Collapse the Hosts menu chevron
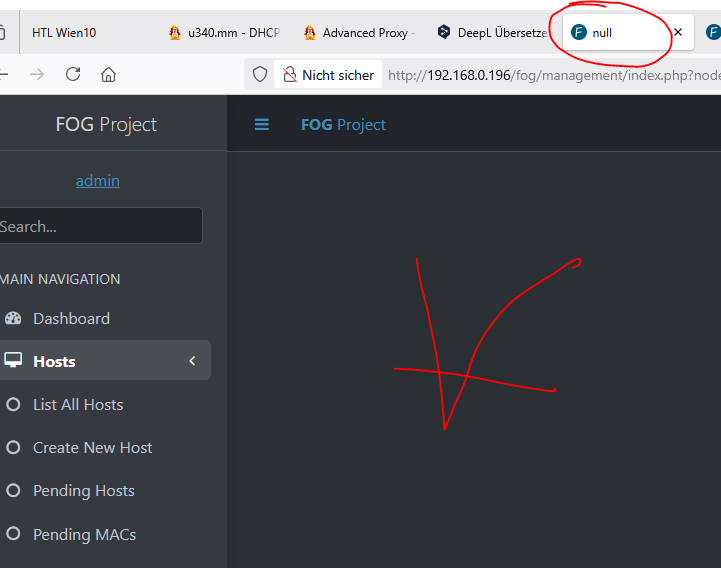Viewport: 721px width, 568px height. [192, 361]
